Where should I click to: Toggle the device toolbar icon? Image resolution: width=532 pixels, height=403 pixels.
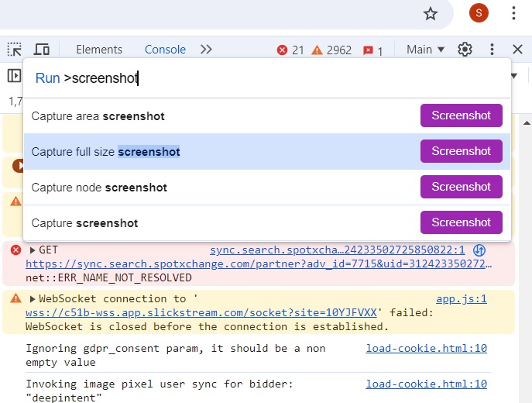pos(41,50)
